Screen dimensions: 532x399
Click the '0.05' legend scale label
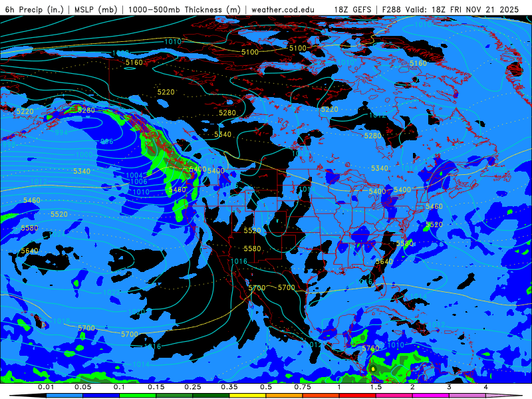pos(82,387)
